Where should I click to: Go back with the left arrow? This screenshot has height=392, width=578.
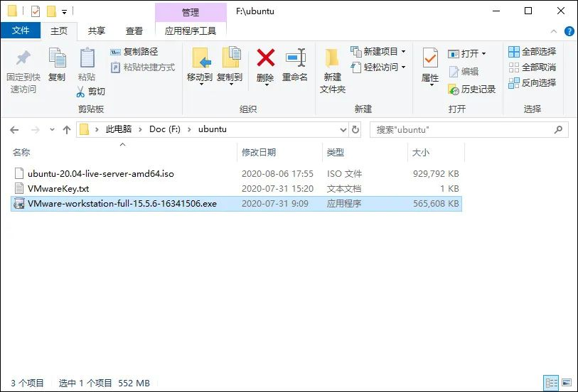click(x=14, y=130)
